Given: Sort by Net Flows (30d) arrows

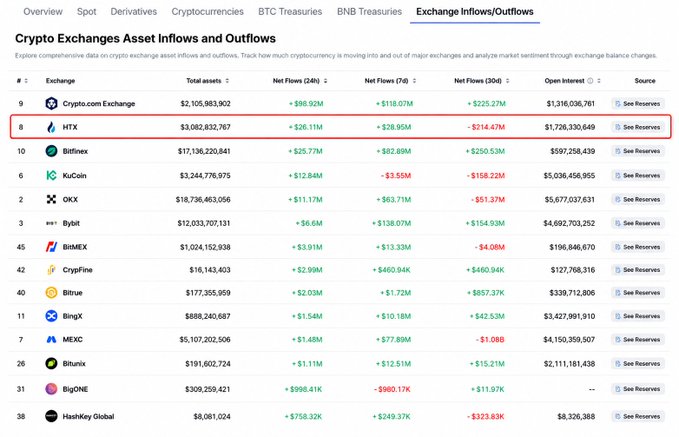Looking at the screenshot, I should click(508, 81).
